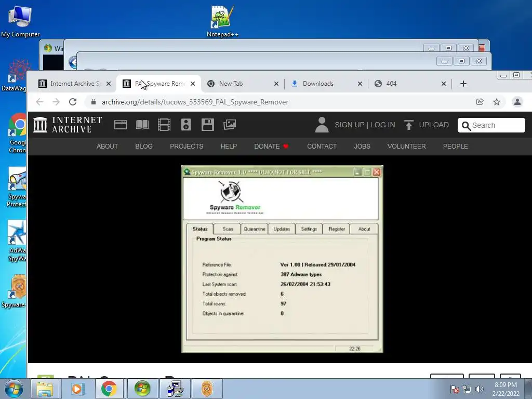Open the Notepad++ desktop shortcut
The width and height of the screenshot is (532, 399).
[222, 21]
